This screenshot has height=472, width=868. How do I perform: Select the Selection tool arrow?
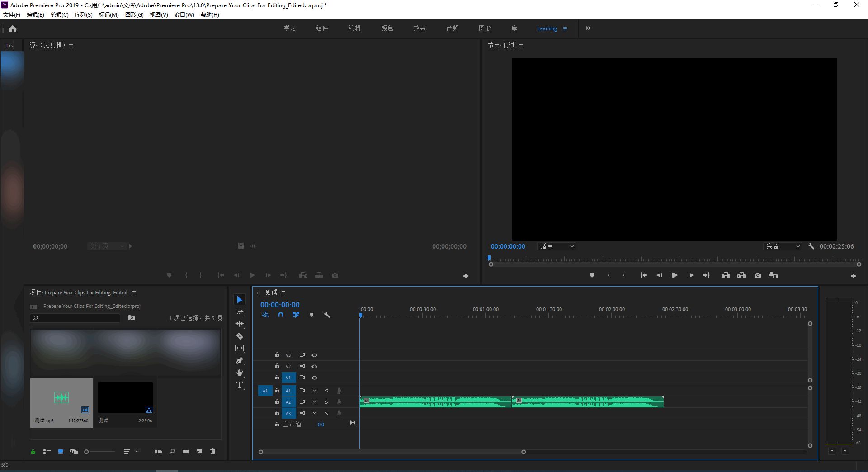pyautogui.click(x=240, y=300)
